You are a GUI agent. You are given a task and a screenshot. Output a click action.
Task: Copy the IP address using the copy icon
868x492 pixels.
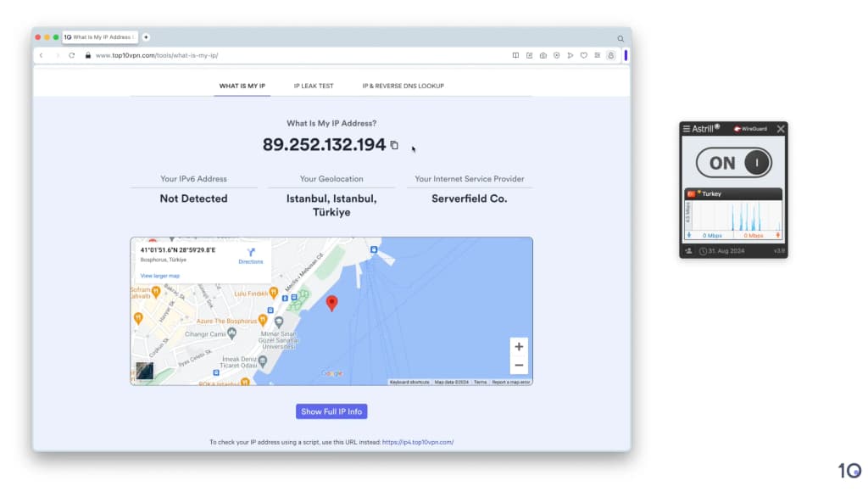(x=393, y=144)
